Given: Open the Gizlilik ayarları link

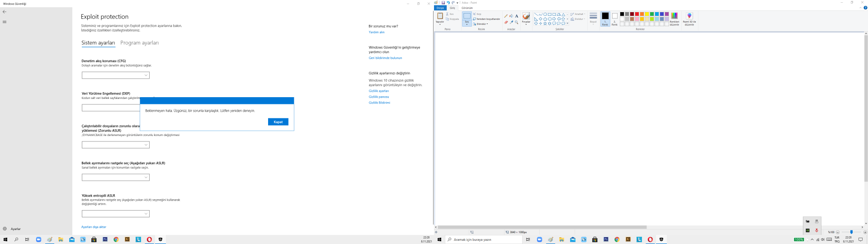Looking at the screenshot, I should [x=379, y=91].
